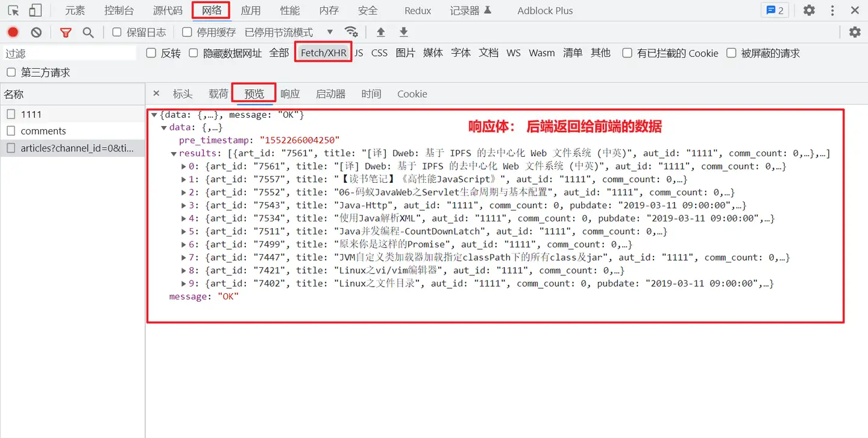Image resolution: width=868 pixels, height=438 pixels.
Task: Collapse the root response object
Action: 154,115
